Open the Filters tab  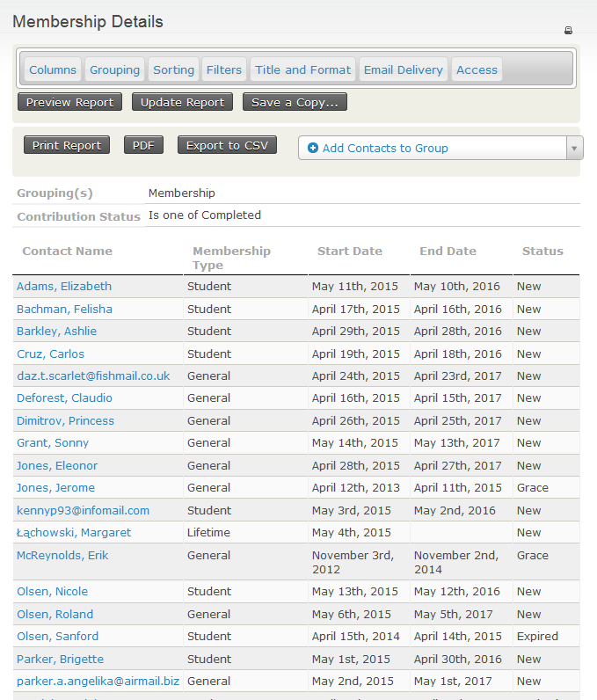(x=224, y=70)
